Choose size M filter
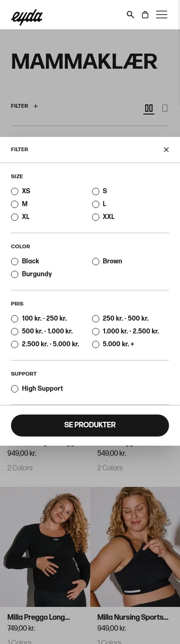This screenshot has width=180, height=644. point(19,204)
